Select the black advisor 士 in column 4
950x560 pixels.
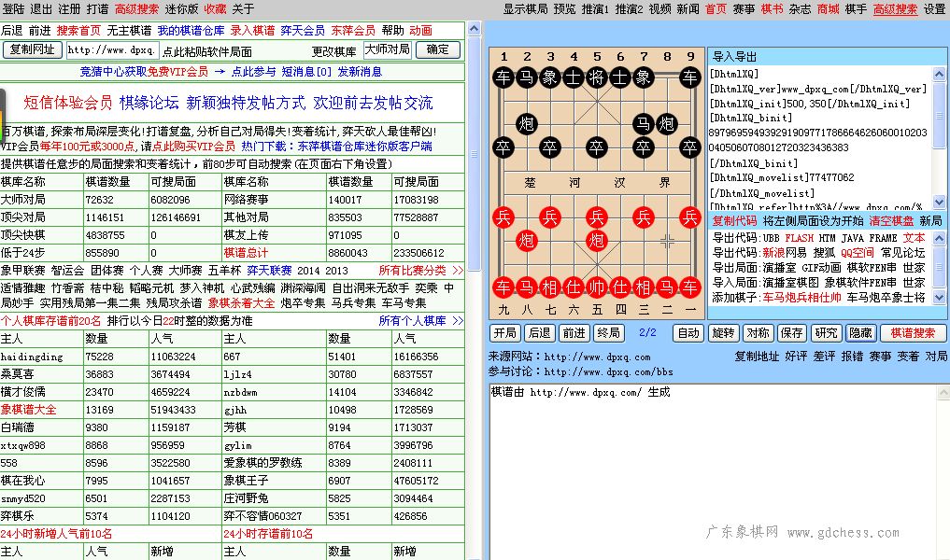click(574, 77)
